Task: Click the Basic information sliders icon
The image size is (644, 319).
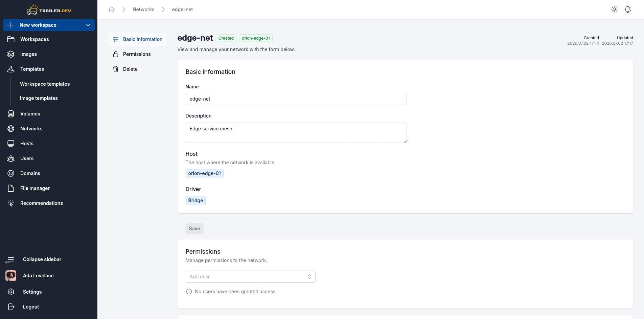Action: click(x=116, y=39)
